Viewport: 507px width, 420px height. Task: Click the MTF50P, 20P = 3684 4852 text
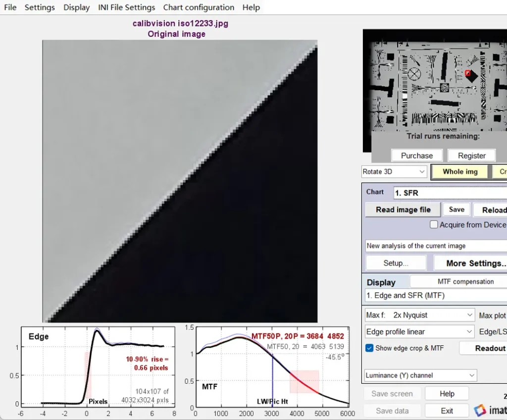[x=298, y=336]
